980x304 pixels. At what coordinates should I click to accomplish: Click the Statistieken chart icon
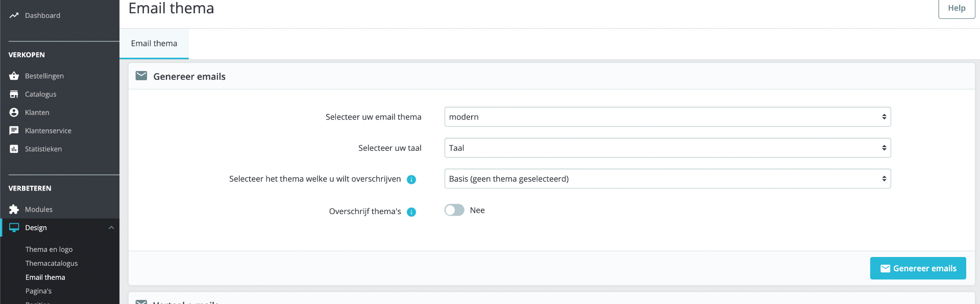point(14,149)
